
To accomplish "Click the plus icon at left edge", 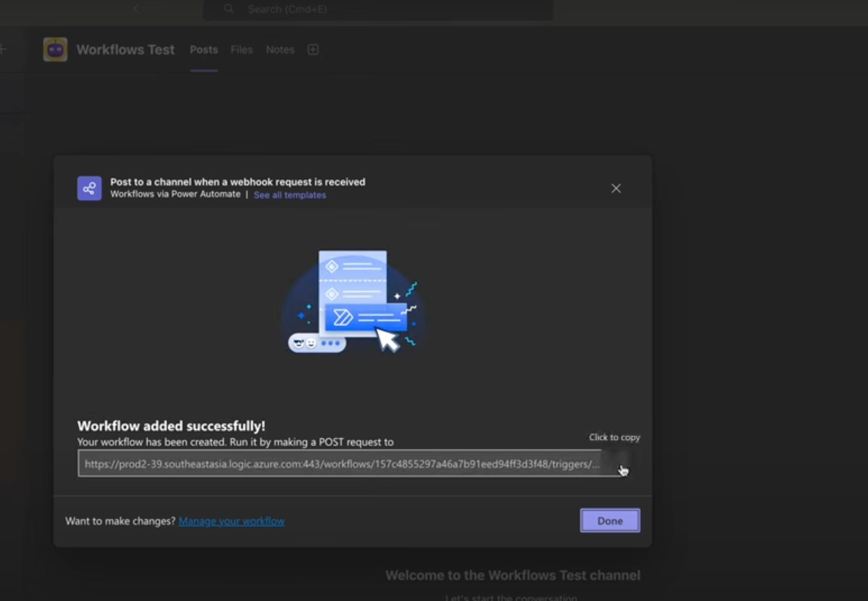I will [2, 49].
